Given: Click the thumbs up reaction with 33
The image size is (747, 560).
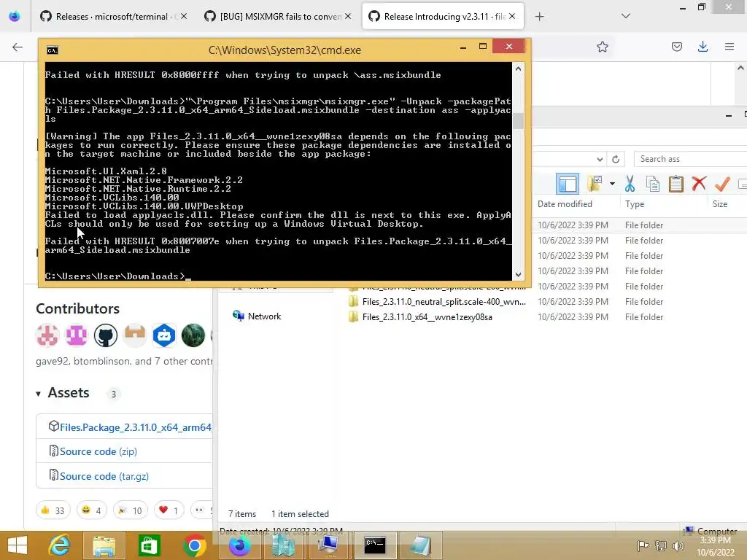Looking at the screenshot, I should [53, 510].
